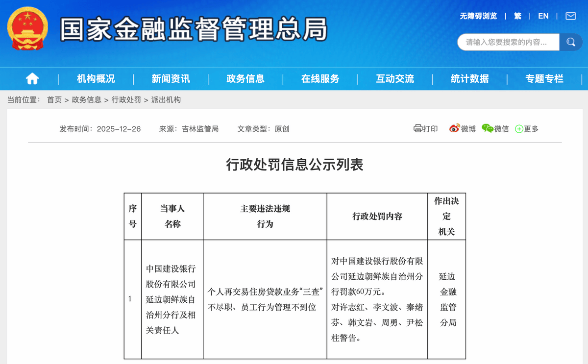Click the printer icon to print
The height and width of the screenshot is (364, 588).
tap(418, 129)
